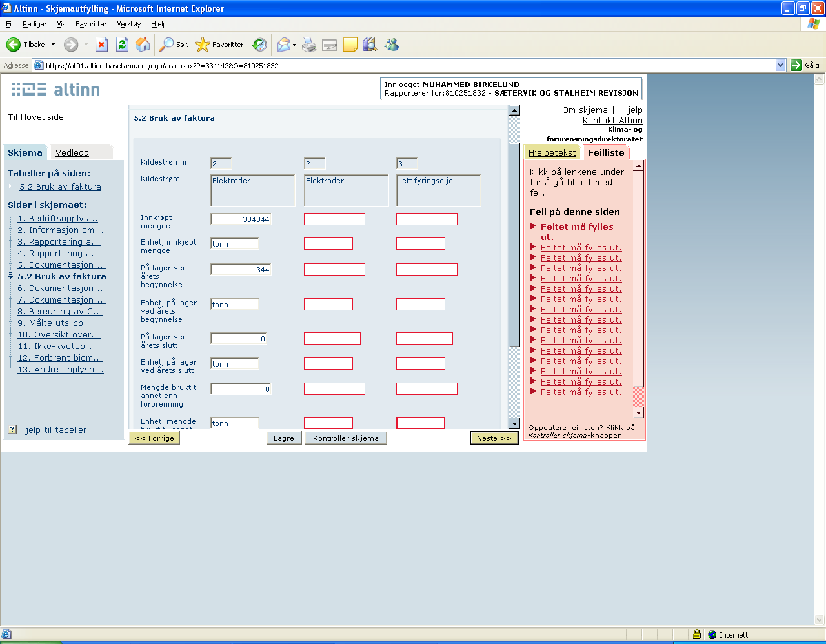Go to home page icon
This screenshot has width=826, height=644.
[143, 45]
